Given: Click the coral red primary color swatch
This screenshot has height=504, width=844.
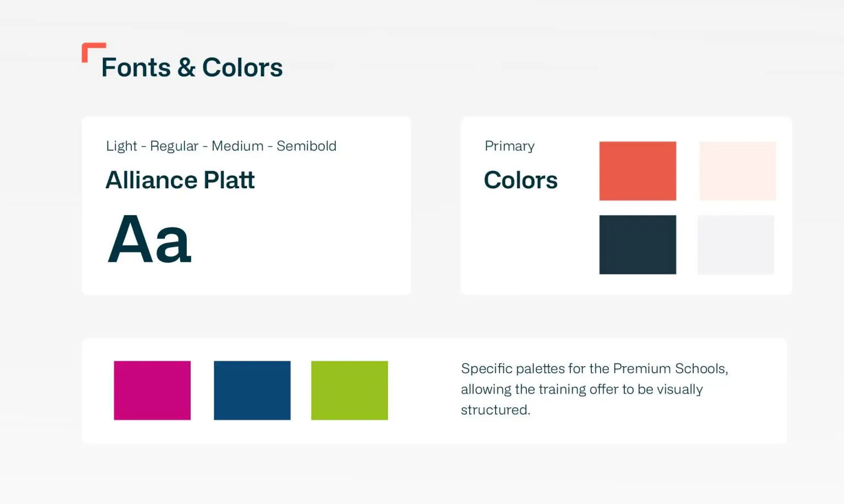Looking at the screenshot, I should pos(637,171).
